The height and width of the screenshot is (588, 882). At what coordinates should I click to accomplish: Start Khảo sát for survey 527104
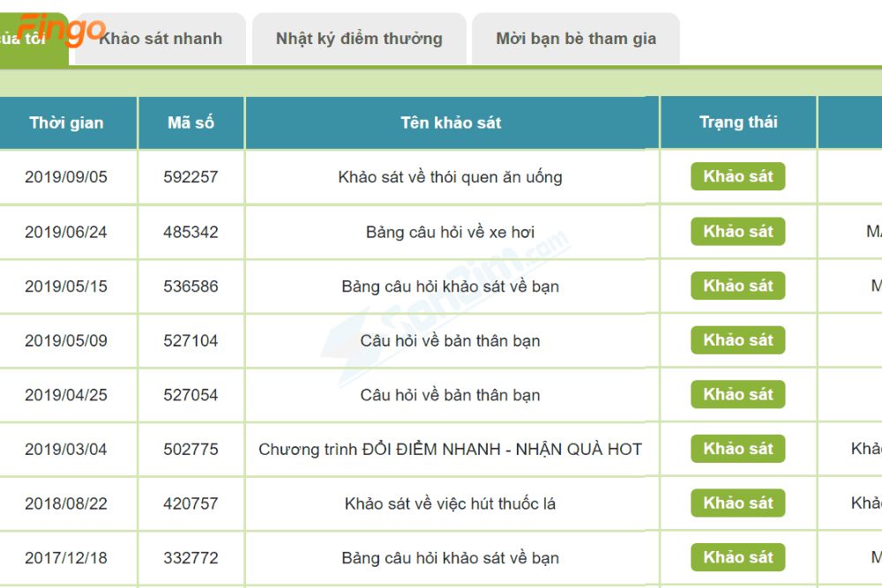click(738, 340)
